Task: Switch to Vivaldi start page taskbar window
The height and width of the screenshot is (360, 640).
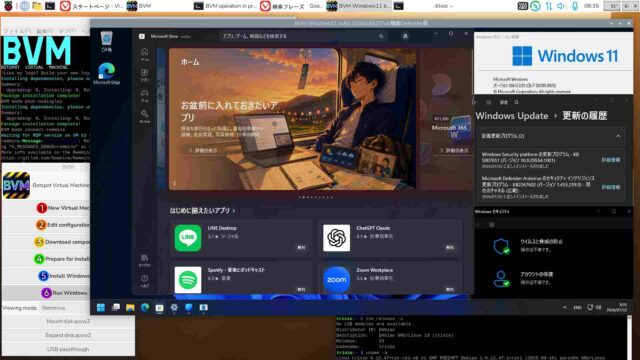Action: [x=91, y=6]
